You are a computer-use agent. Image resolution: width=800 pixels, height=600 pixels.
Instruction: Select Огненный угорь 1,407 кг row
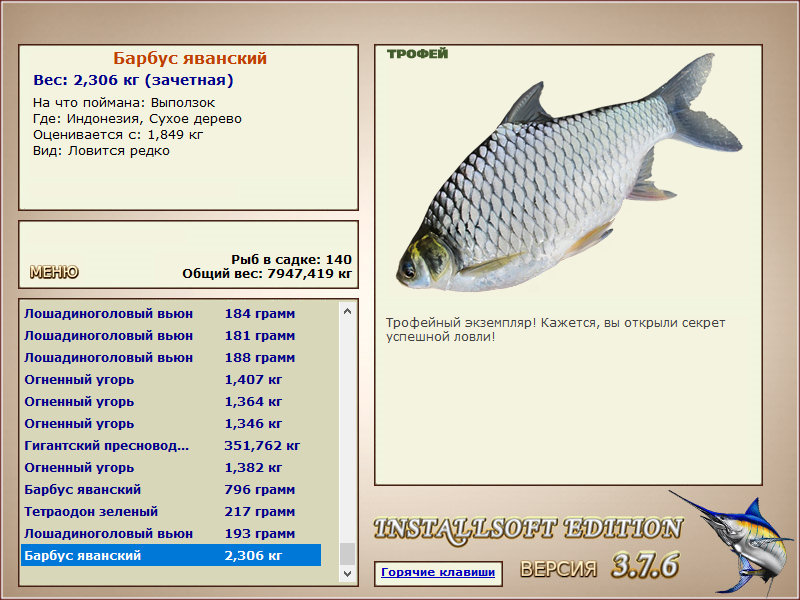(171, 380)
